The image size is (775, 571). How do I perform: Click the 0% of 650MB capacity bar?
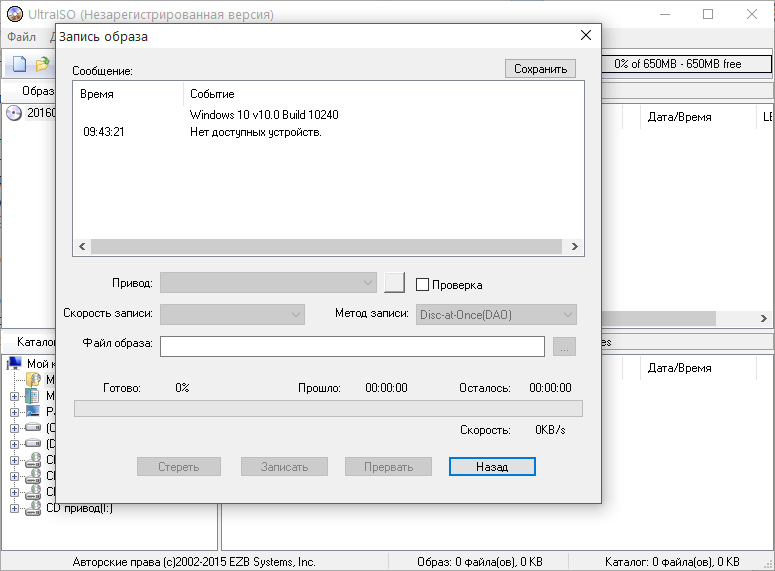point(686,64)
